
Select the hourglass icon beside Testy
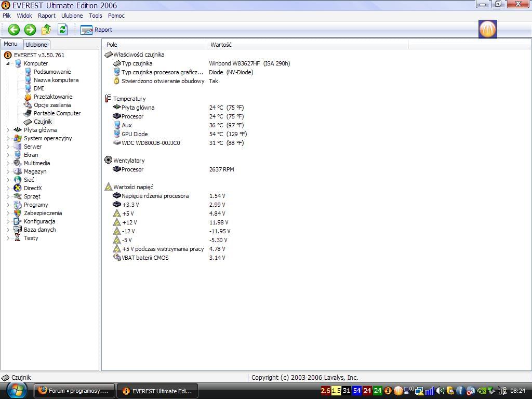pos(17,238)
